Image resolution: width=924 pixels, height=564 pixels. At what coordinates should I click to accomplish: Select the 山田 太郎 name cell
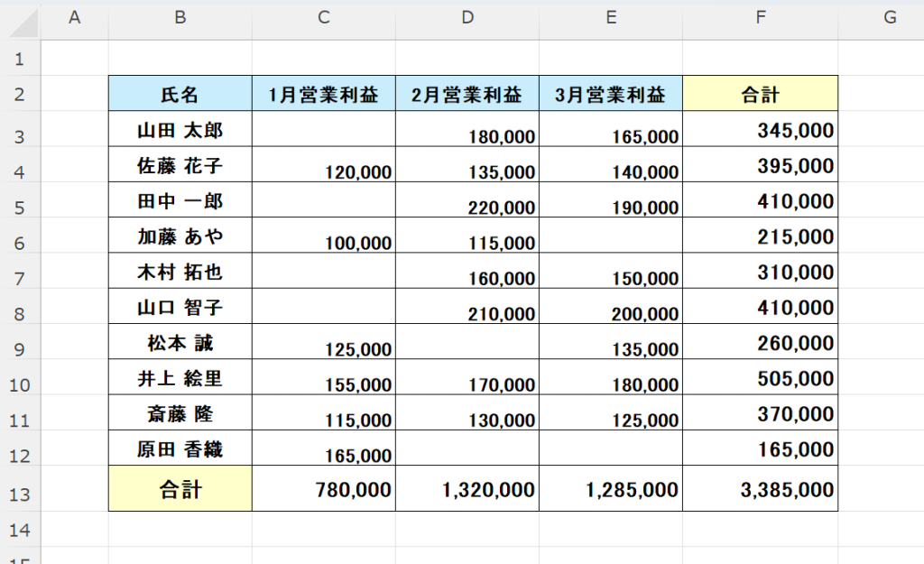180,130
